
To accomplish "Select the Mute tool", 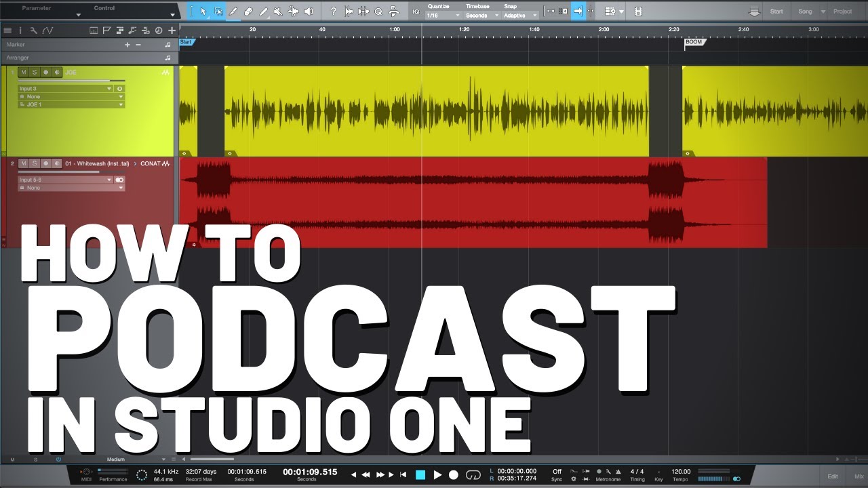I will (278, 12).
